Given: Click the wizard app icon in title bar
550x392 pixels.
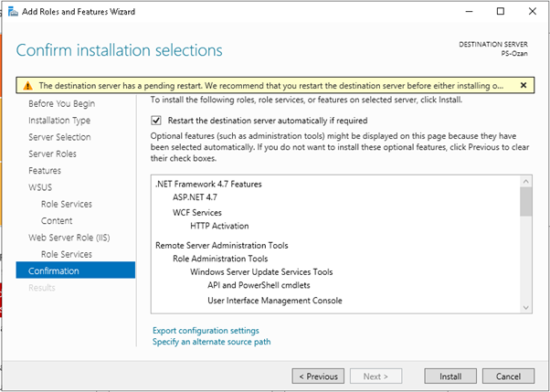Looking at the screenshot, I should (x=11, y=11).
